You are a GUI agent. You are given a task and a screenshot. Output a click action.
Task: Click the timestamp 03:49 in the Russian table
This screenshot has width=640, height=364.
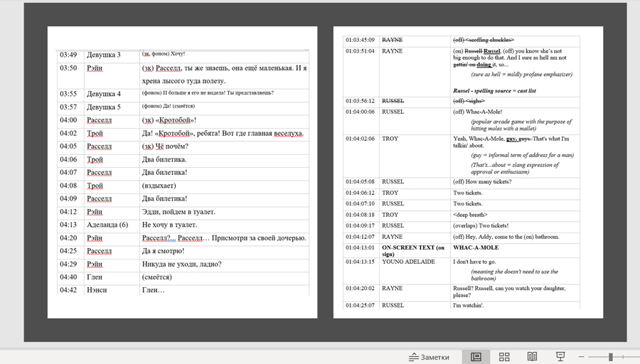[x=68, y=55]
